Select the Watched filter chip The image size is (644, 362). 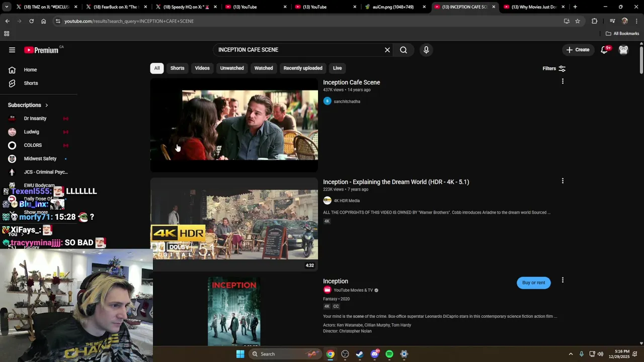pyautogui.click(x=264, y=68)
